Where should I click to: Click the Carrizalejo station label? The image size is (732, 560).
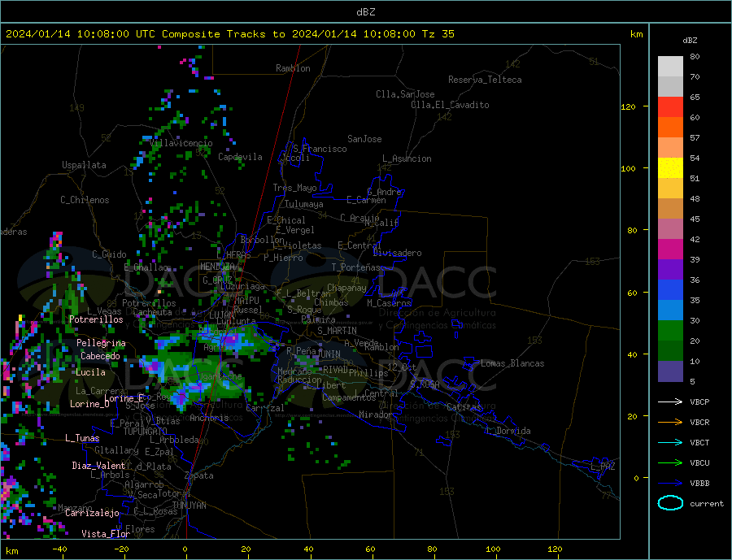coord(92,513)
